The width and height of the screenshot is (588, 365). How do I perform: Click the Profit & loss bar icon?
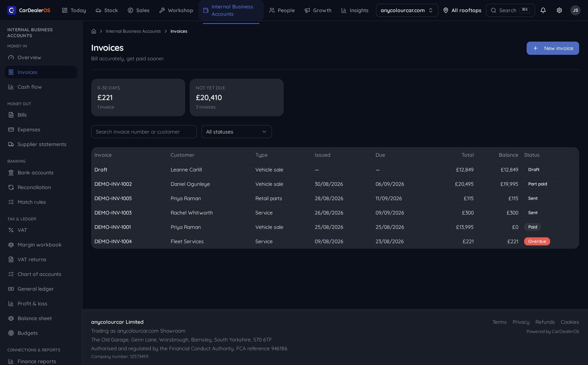11,304
